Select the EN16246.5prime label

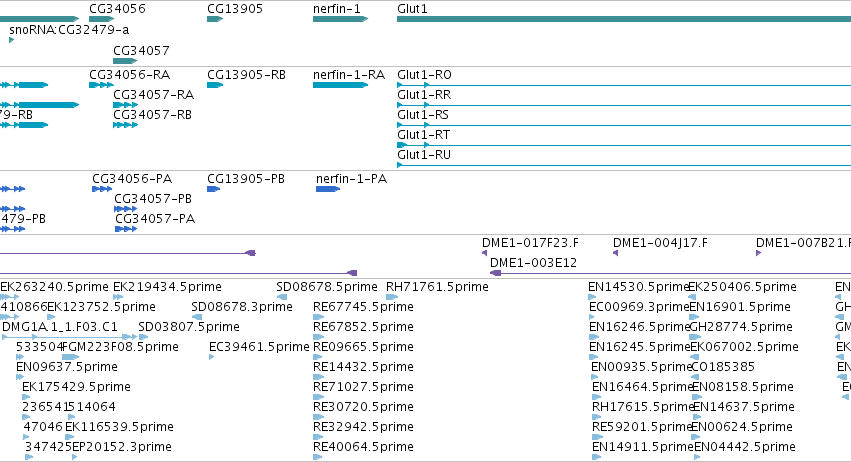639,327
